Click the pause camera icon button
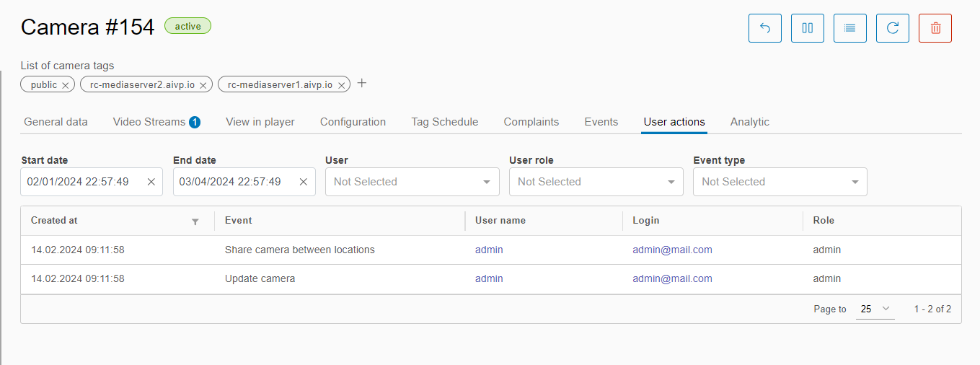This screenshot has height=365, width=980. coord(808,28)
